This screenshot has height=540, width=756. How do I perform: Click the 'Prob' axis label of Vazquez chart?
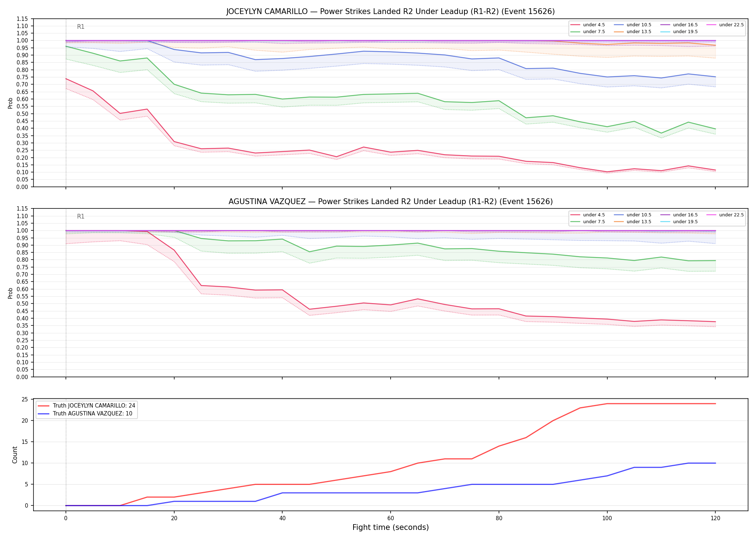pos(10,293)
